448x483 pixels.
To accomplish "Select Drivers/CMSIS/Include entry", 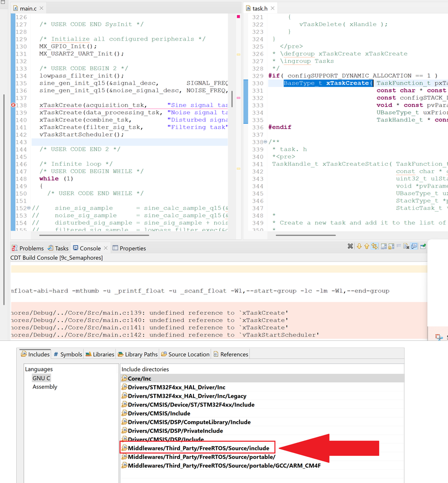I will tap(262, 413).
